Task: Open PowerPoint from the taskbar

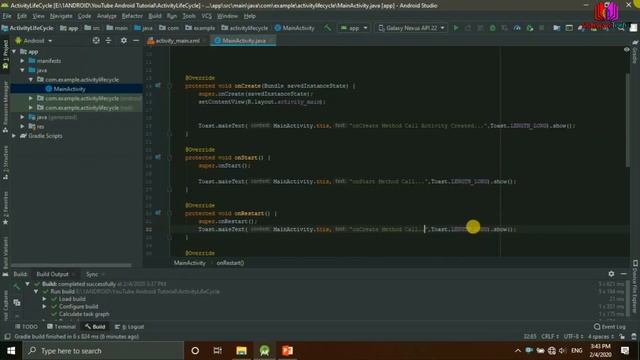Action: point(287,351)
